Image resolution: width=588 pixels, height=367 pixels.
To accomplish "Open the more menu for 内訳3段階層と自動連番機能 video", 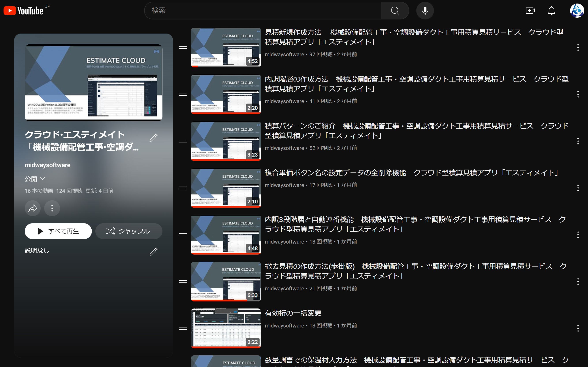I will pyautogui.click(x=578, y=235).
